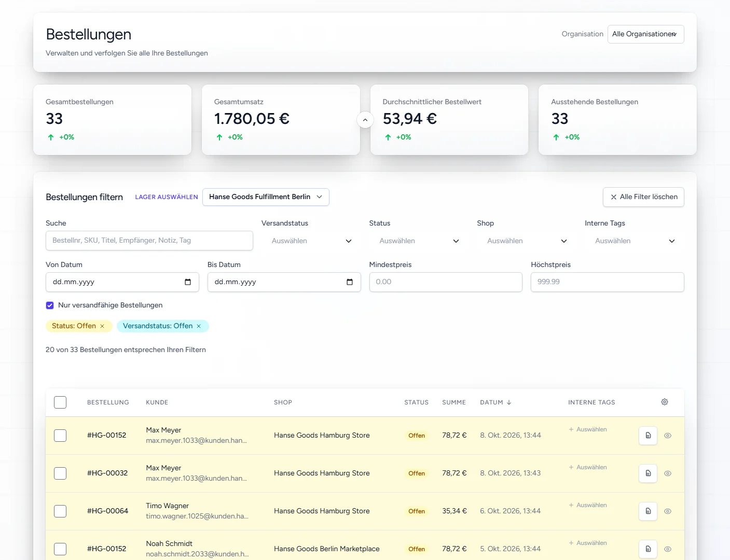The height and width of the screenshot is (560, 730).
Task: Add internal tag to Max Meyer order #HG-00152
Action: click(x=588, y=429)
